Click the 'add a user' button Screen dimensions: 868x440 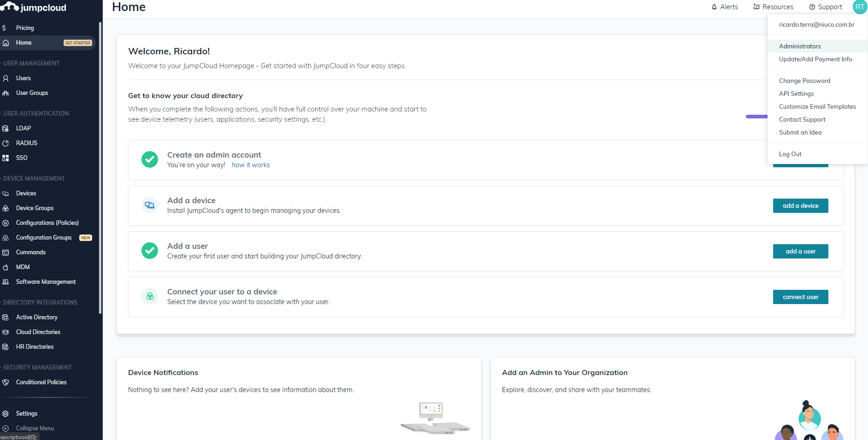point(800,252)
